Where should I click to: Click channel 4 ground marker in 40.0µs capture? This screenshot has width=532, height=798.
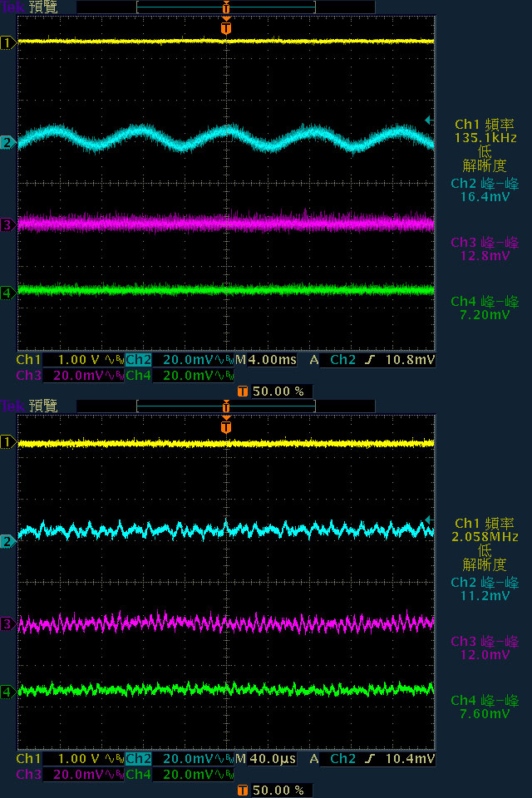[7, 692]
